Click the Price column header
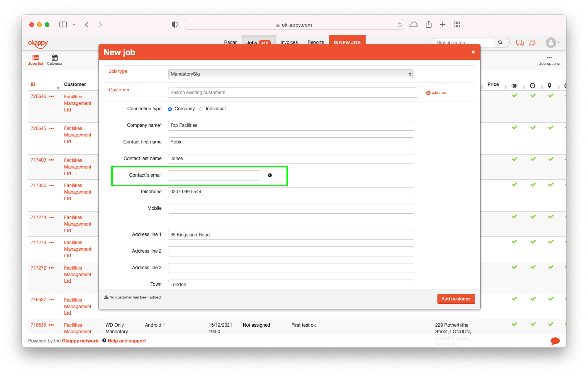Viewport: 588px width, 376px height. click(x=493, y=84)
